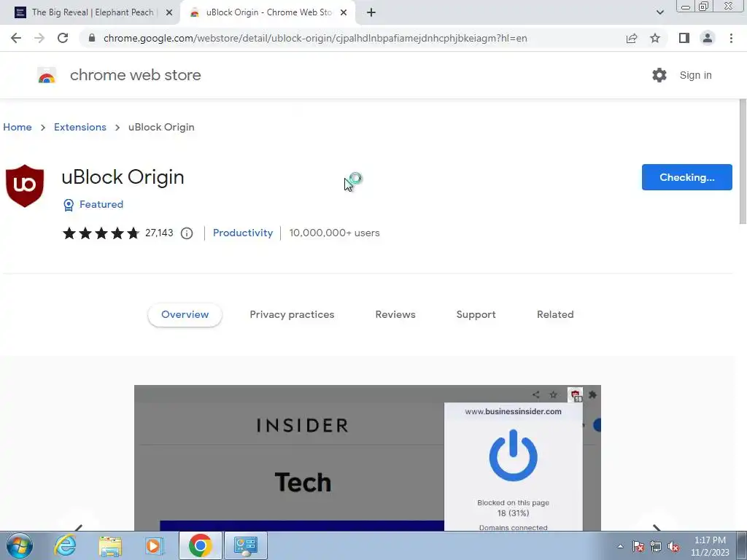This screenshot has height=560, width=747.
Task: Launch Internet Explorer from taskbar
Action: pos(65,545)
